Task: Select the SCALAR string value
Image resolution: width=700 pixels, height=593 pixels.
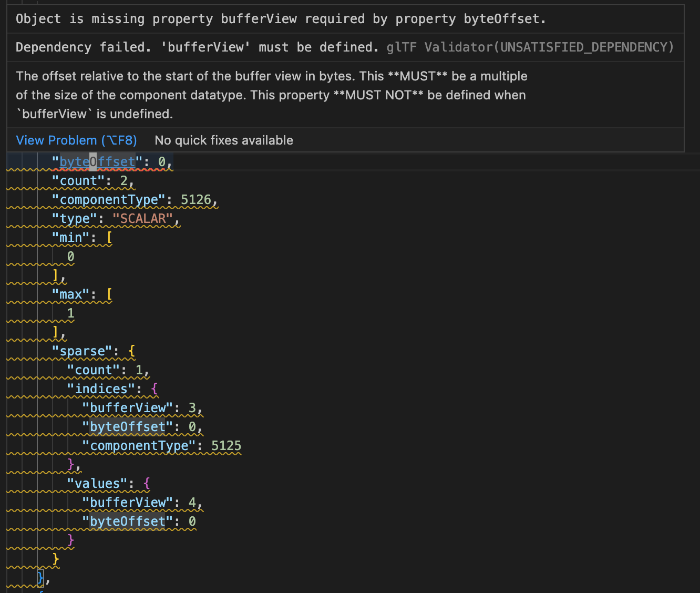Action: pyautogui.click(x=142, y=218)
